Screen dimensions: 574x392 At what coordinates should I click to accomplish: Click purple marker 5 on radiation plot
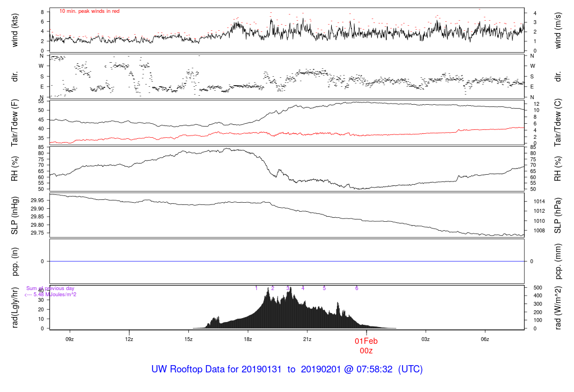click(325, 288)
